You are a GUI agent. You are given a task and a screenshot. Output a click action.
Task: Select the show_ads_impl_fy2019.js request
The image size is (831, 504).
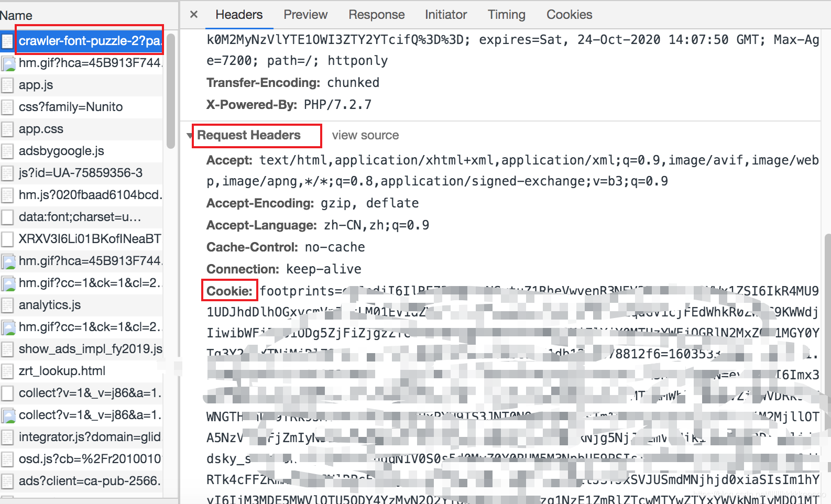(81, 349)
